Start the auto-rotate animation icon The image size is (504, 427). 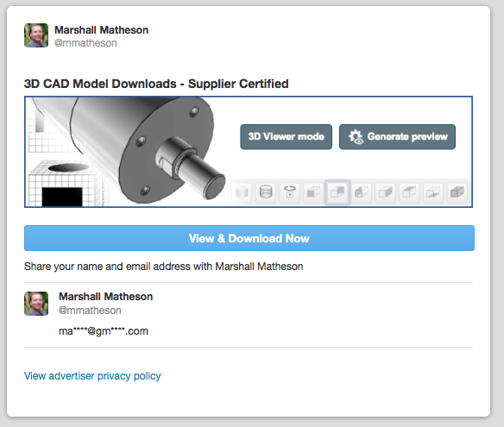[290, 192]
